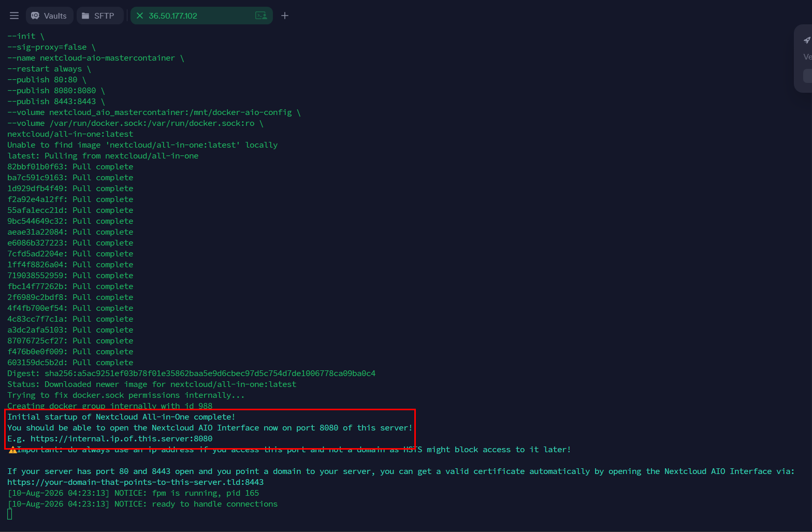Click the f2a92e4a12ff Pull complete line
Viewport: 812px width, 532px height.
(70, 199)
